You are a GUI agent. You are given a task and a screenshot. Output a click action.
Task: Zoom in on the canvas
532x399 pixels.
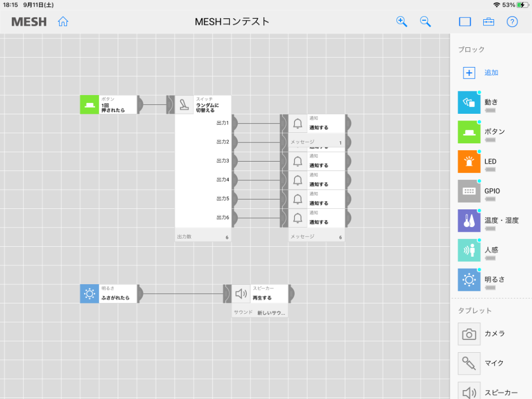[402, 22]
